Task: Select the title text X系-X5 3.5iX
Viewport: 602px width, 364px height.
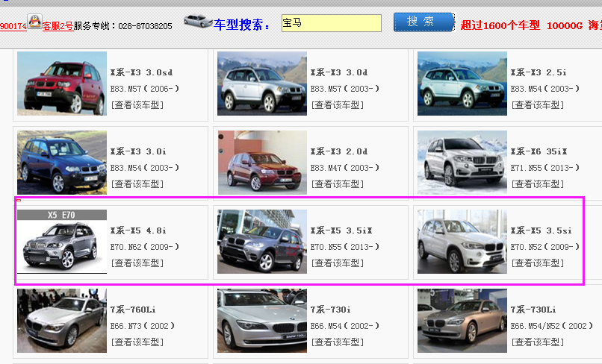Action: pos(341,230)
